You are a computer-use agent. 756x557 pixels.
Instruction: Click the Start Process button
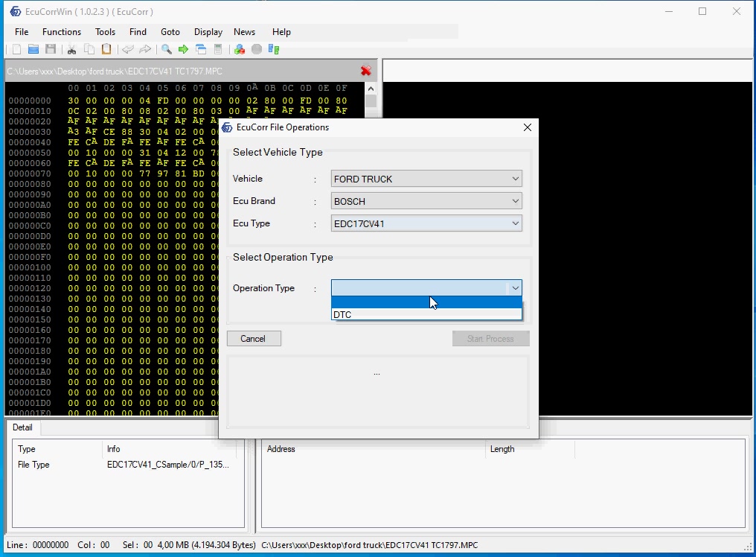(x=491, y=338)
